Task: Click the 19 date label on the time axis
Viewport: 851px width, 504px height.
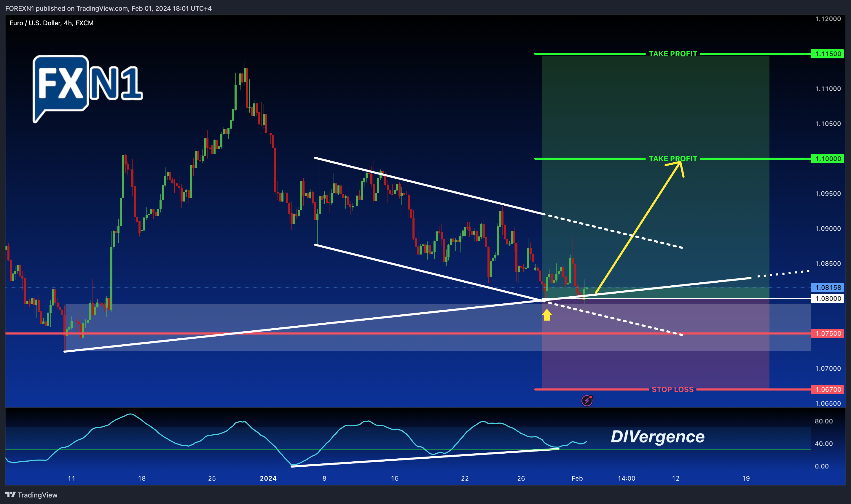Action: (x=746, y=478)
